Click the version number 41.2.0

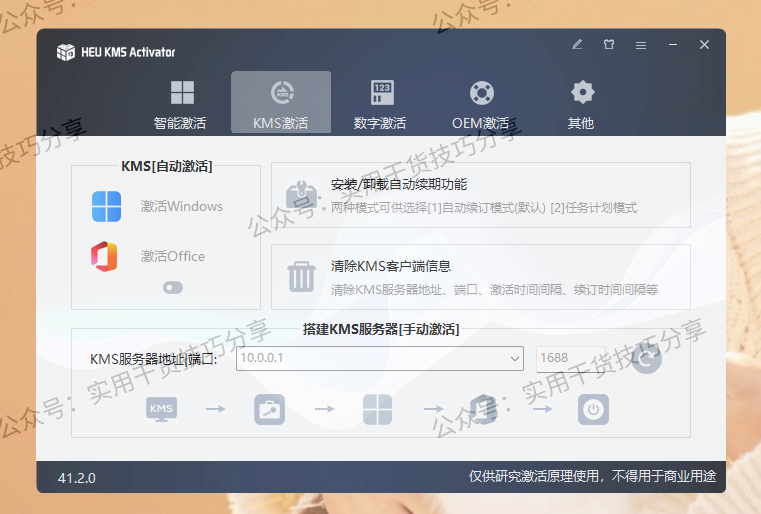click(77, 478)
